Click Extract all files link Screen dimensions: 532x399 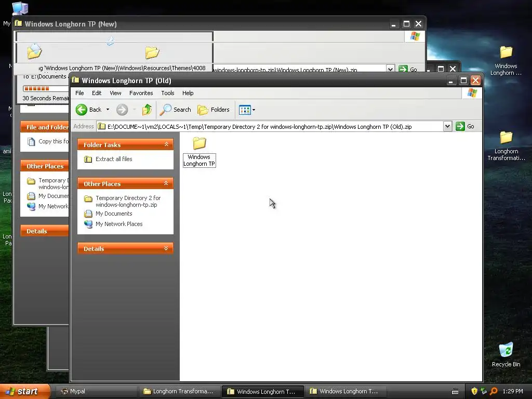coord(114,159)
